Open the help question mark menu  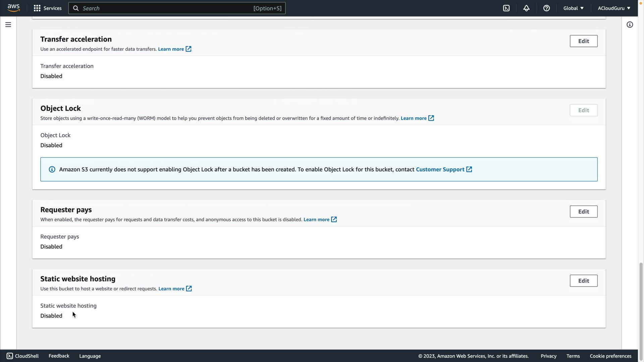pos(546,8)
